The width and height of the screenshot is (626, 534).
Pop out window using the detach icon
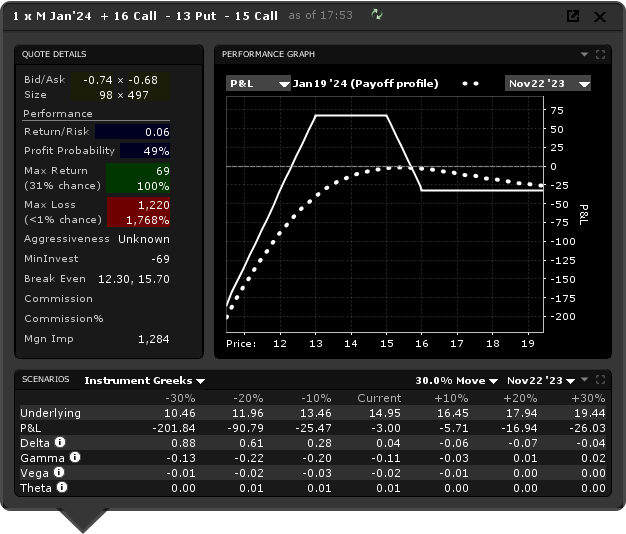click(573, 16)
